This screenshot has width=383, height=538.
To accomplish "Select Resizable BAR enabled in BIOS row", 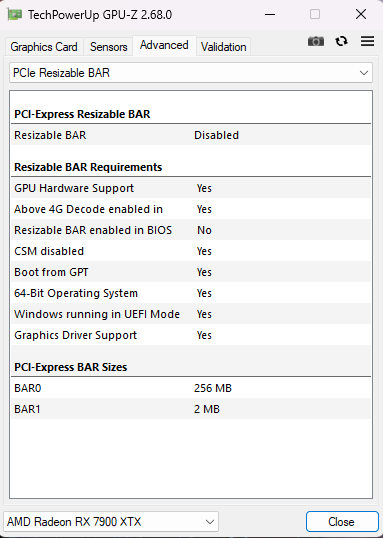I will (x=191, y=230).
